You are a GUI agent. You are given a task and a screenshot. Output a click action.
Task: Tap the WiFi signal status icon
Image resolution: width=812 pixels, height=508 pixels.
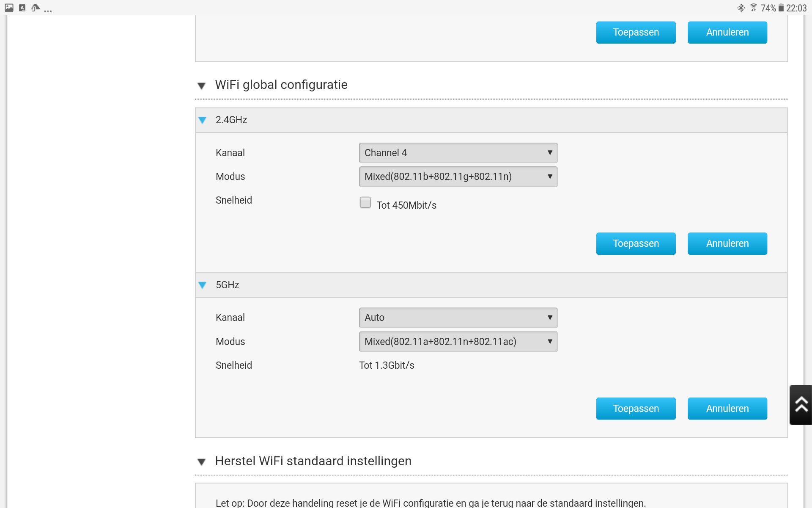(754, 8)
